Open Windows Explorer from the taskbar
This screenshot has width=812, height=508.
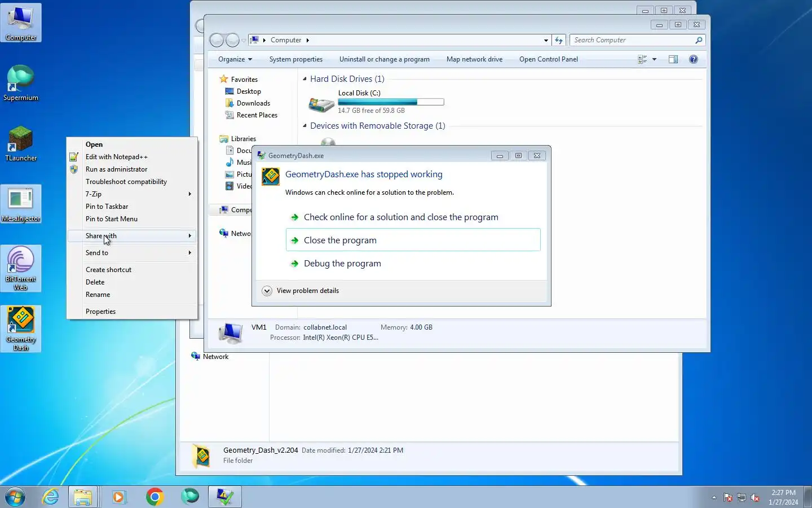tap(83, 497)
